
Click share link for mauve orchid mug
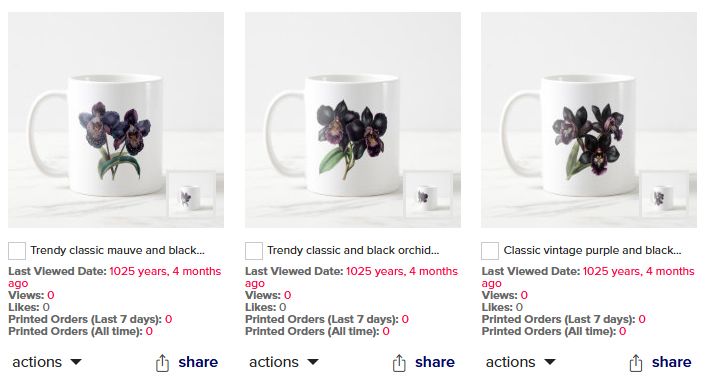pyautogui.click(x=198, y=362)
